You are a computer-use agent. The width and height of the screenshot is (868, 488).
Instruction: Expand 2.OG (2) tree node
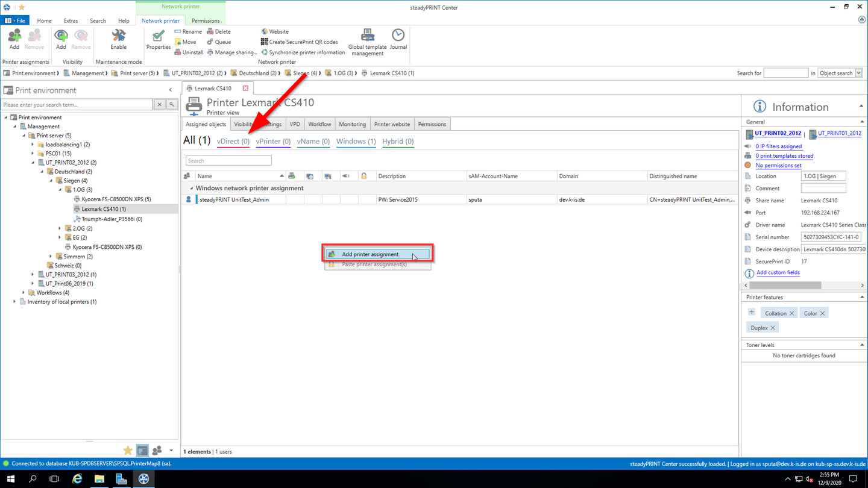click(60, 228)
